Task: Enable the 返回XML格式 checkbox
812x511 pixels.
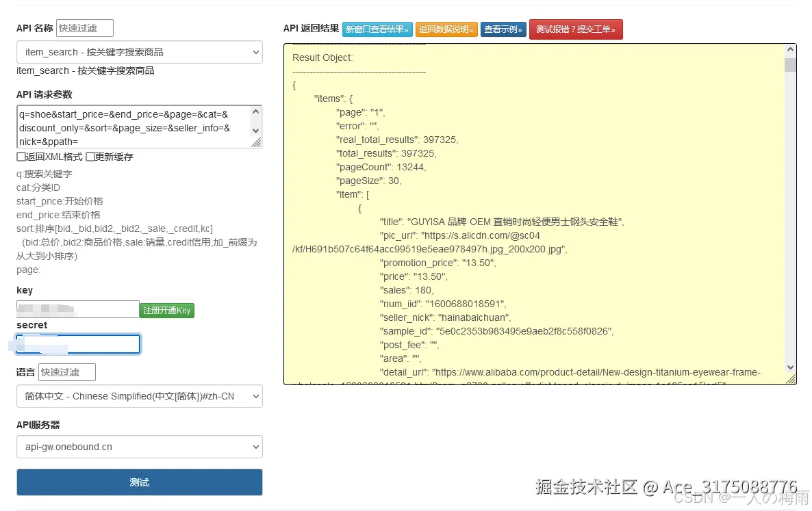Action: click(21, 157)
